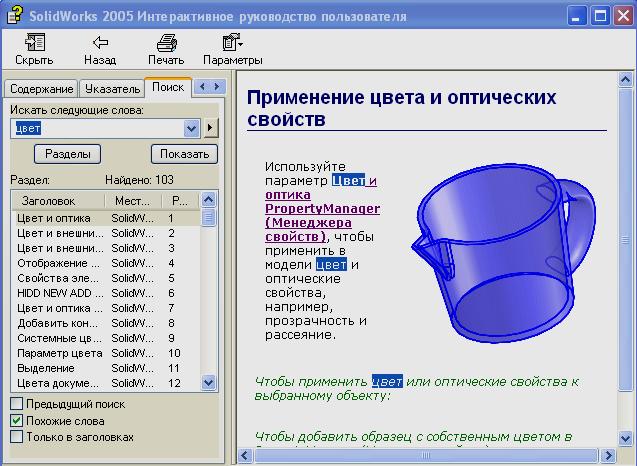Maximize the help window

point(600,16)
